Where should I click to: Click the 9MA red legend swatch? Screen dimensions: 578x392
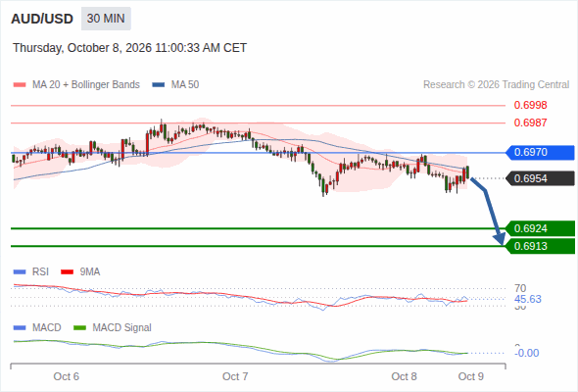pyautogui.click(x=67, y=272)
